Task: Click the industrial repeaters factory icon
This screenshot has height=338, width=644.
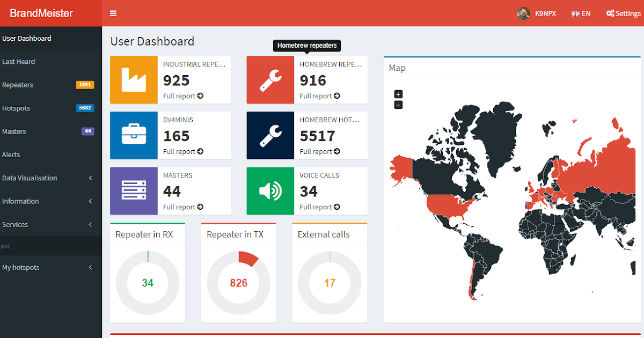Action: [x=134, y=79]
